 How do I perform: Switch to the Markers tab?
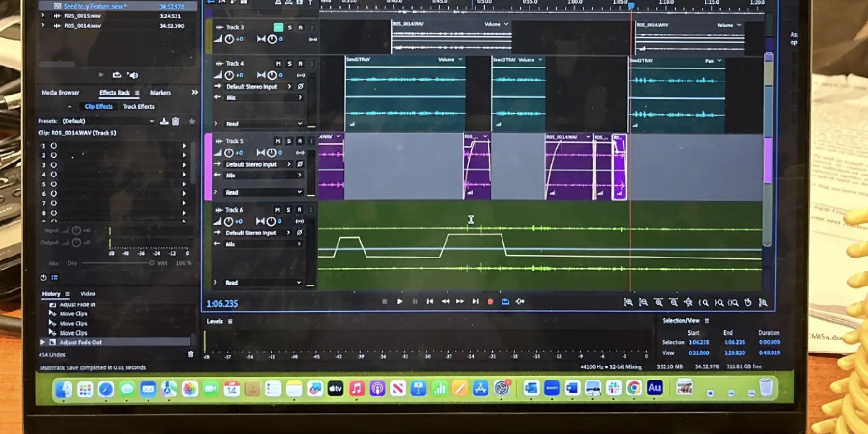click(x=160, y=93)
